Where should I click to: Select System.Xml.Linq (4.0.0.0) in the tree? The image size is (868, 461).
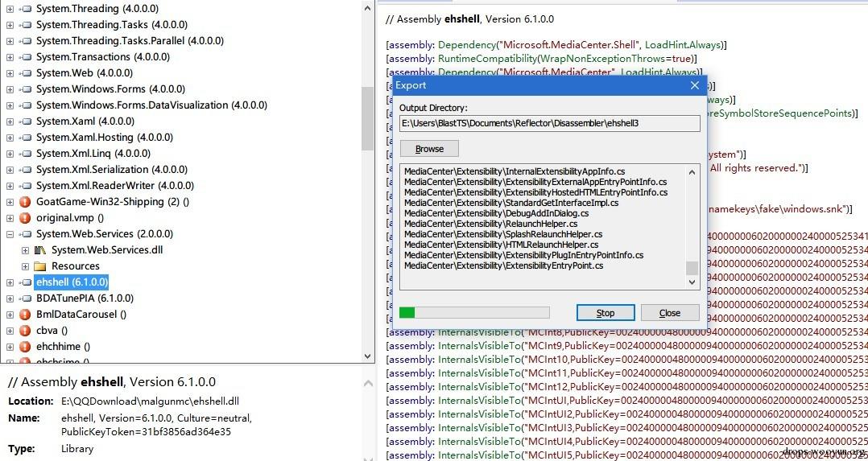pyautogui.click(x=93, y=154)
